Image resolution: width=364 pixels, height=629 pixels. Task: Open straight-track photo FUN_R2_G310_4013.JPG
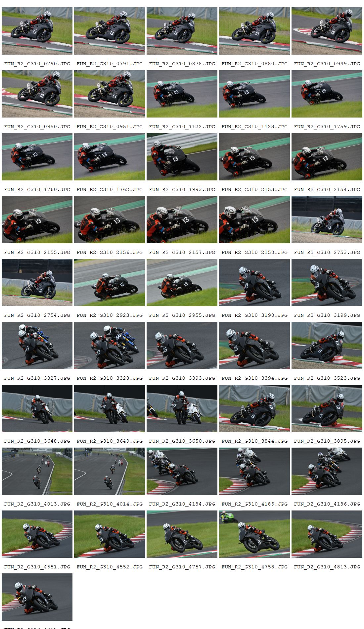click(x=37, y=471)
